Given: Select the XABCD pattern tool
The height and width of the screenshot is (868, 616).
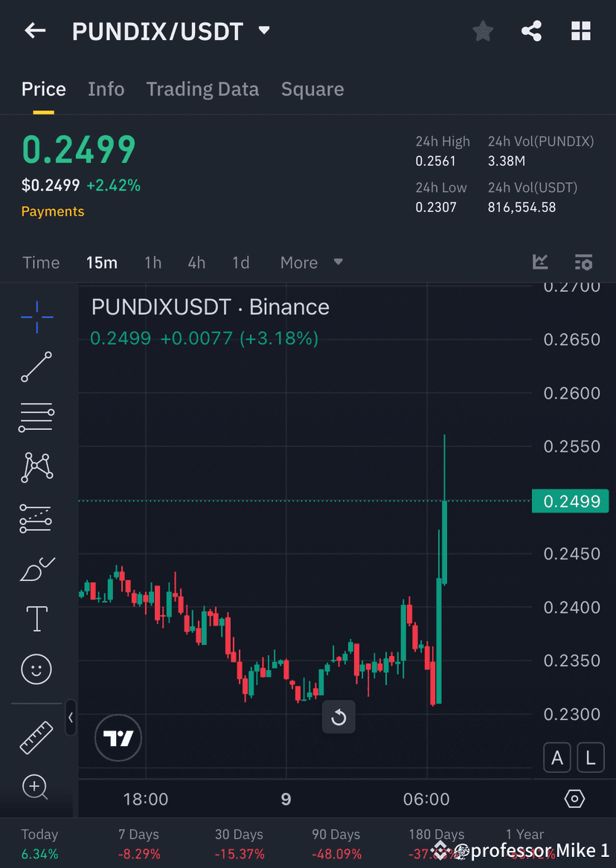Looking at the screenshot, I should [x=36, y=467].
